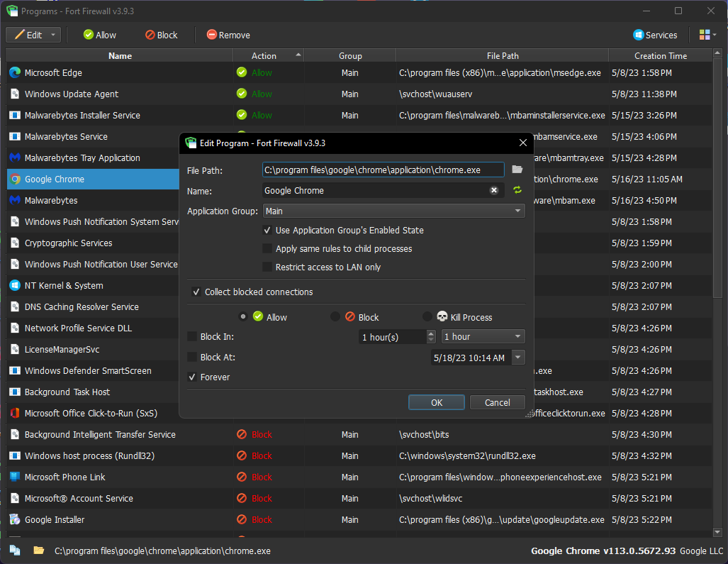The image size is (728, 564).
Task: Click the File Path input field
Action: coord(383,170)
